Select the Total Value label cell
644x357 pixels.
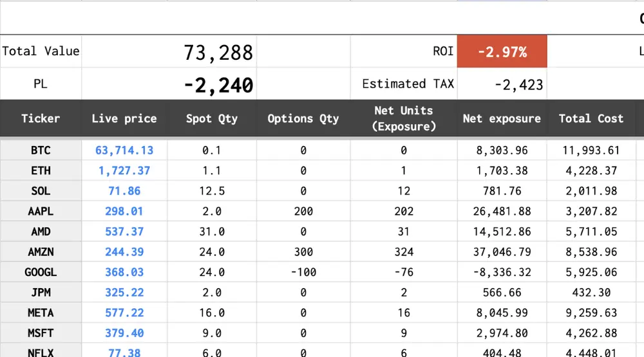click(41, 51)
